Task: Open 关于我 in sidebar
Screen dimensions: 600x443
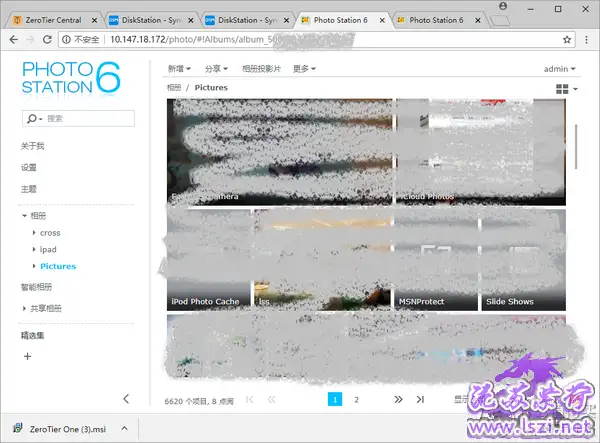Action: click(33, 146)
